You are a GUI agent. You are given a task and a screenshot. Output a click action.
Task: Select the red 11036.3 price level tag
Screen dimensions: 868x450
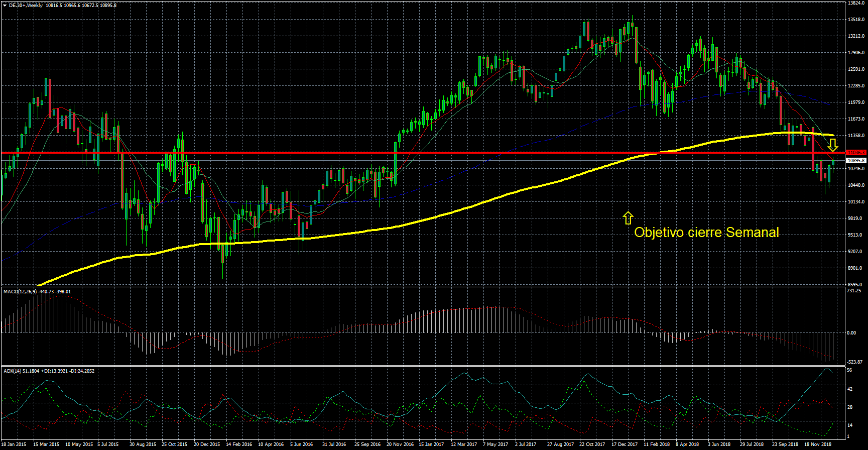(x=855, y=152)
